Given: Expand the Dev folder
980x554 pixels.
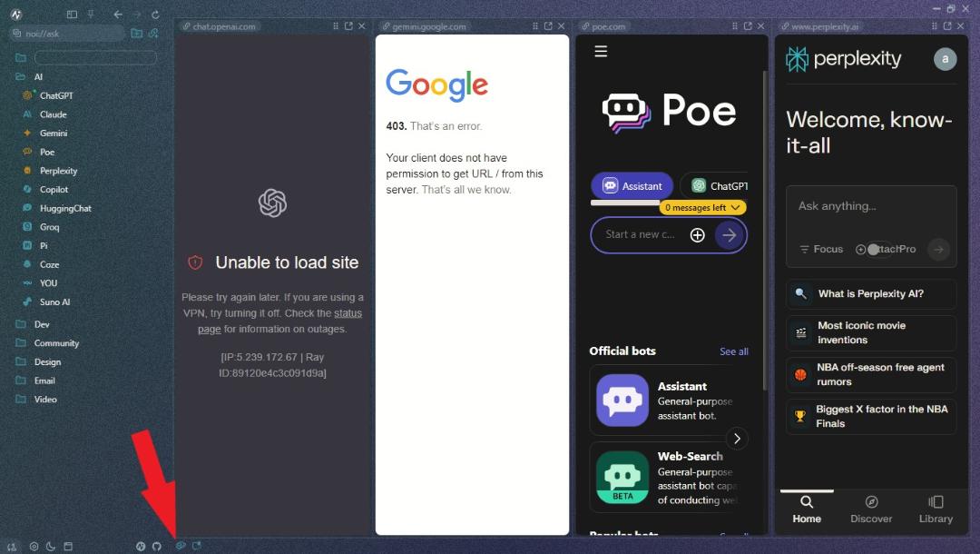Looking at the screenshot, I should (33, 324).
